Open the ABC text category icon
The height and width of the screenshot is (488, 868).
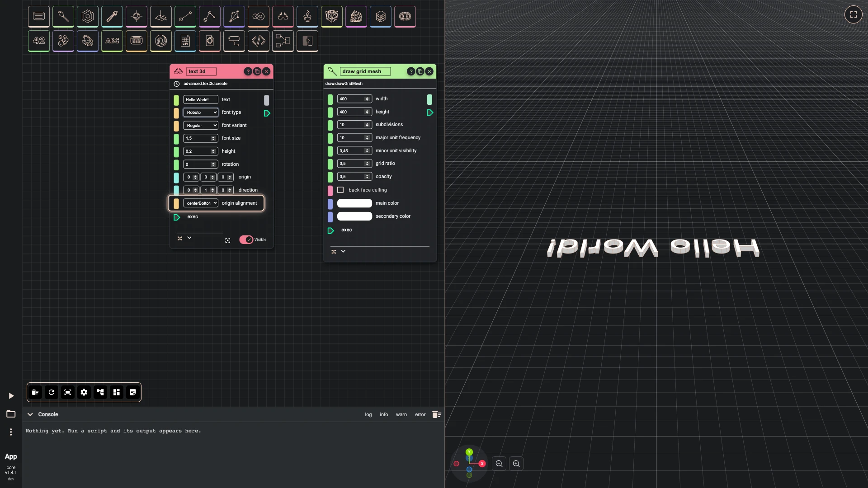pos(112,41)
